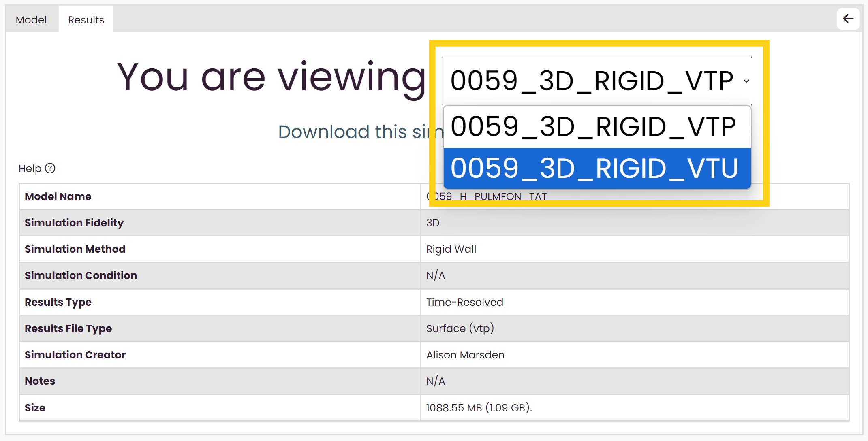
Task: Click the Surface (vtp) value
Action: [460, 328]
